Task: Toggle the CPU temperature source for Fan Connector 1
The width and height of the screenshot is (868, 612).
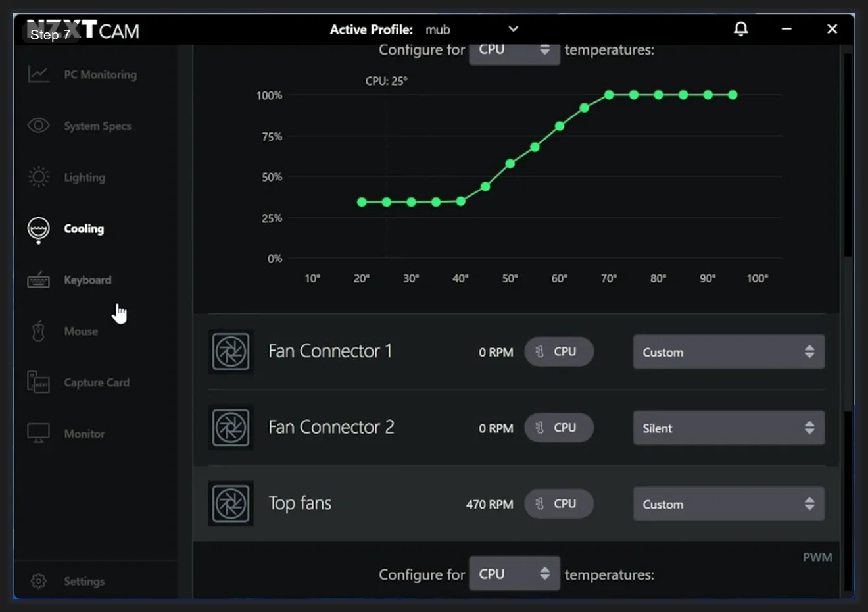Action: pyautogui.click(x=559, y=351)
